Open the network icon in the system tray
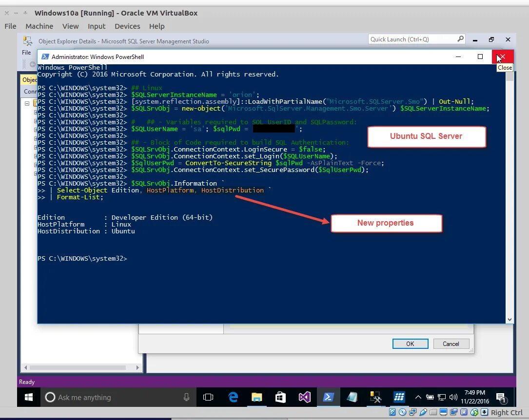This screenshot has height=420, width=529. point(441,397)
